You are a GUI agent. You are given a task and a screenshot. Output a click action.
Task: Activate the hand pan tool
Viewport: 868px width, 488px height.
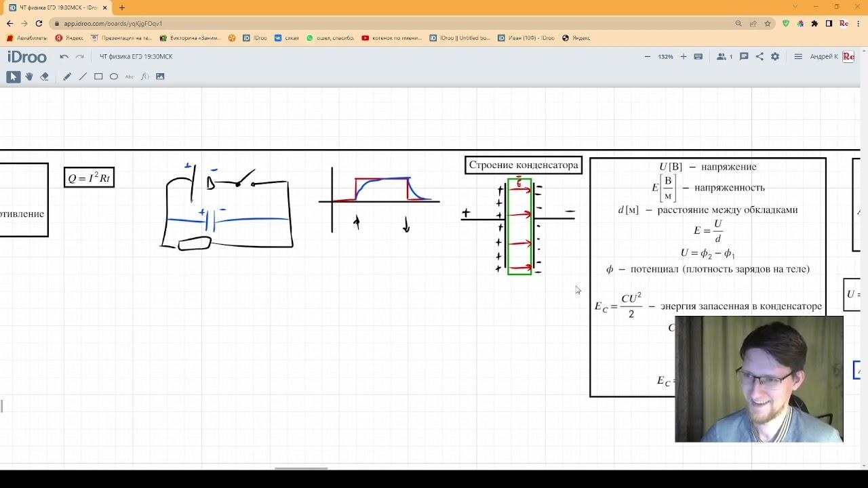[29, 77]
